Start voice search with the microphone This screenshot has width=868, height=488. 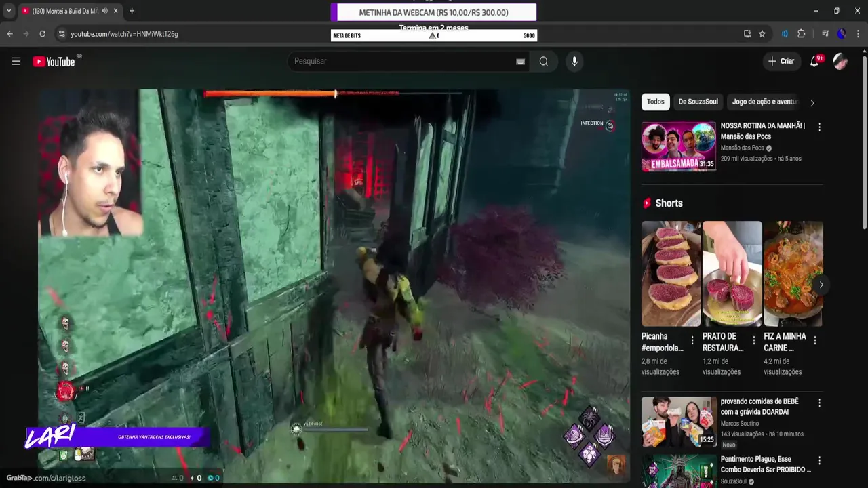(x=574, y=62)
